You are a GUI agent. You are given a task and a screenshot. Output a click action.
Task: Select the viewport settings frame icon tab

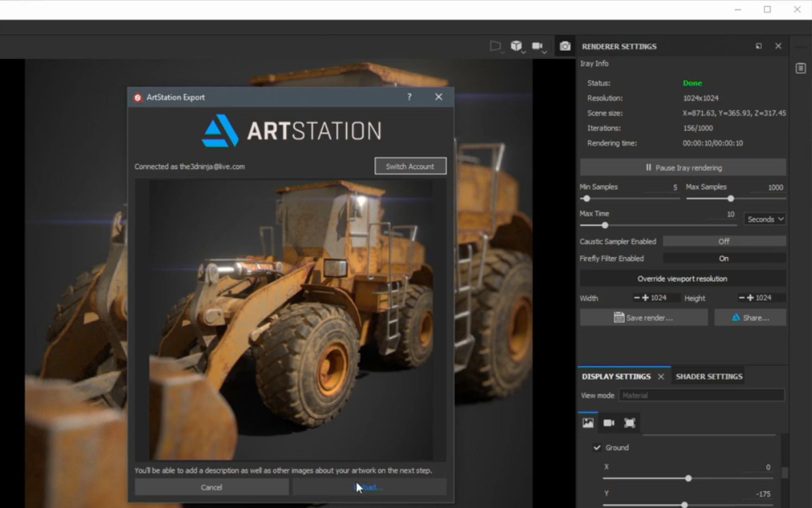click(x=629, y=423)
